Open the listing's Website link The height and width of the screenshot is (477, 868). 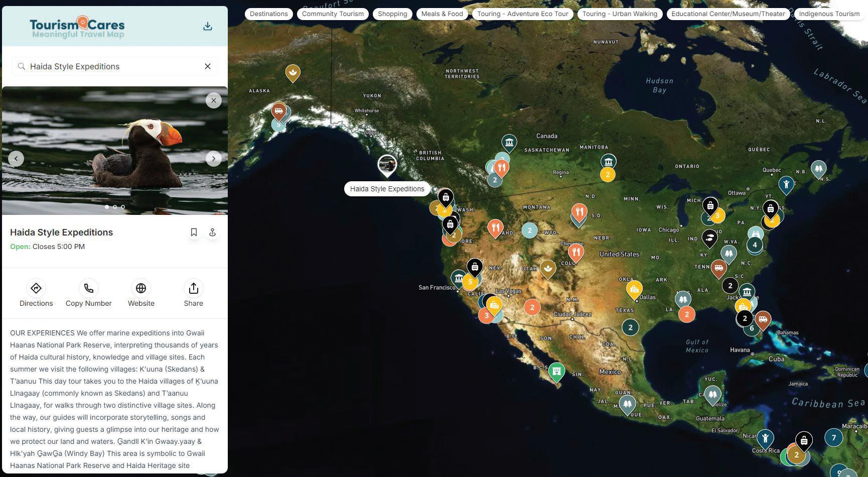pos(141,294)
